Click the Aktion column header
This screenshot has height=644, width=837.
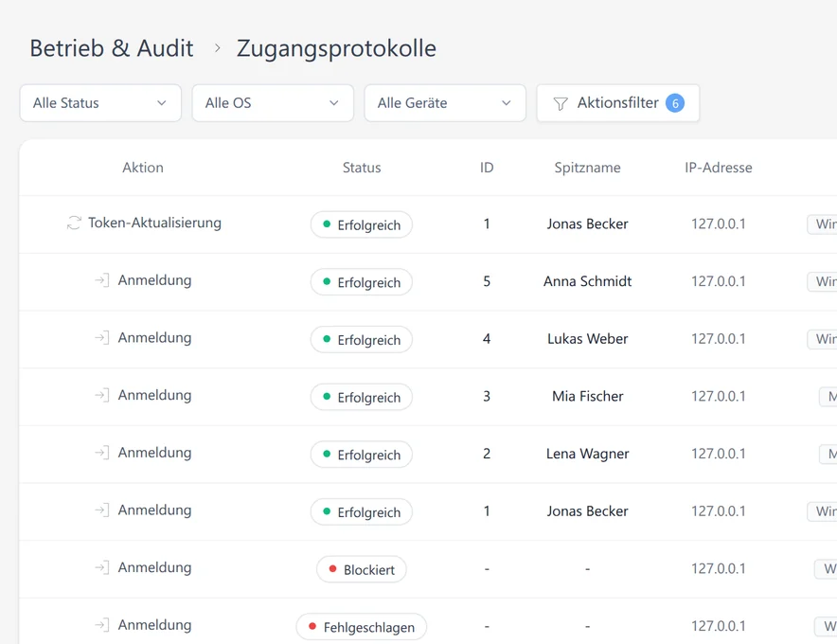[x=143, y=167]
